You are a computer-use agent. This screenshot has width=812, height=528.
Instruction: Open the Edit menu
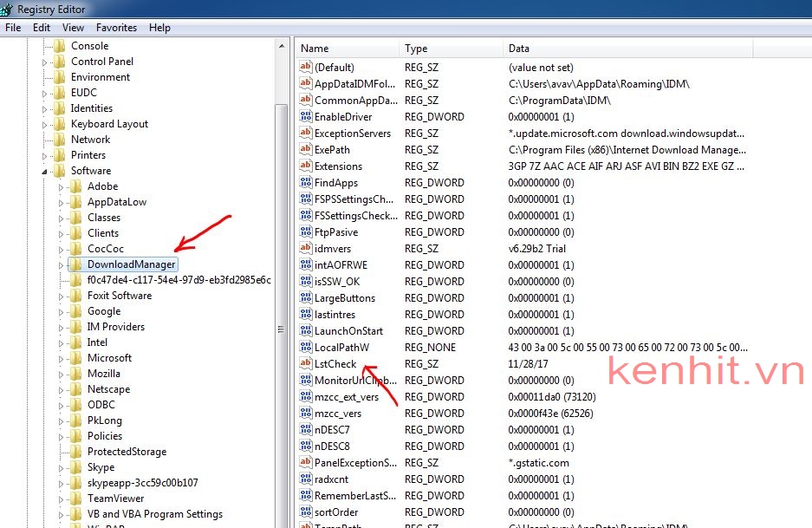pos(42,28)
